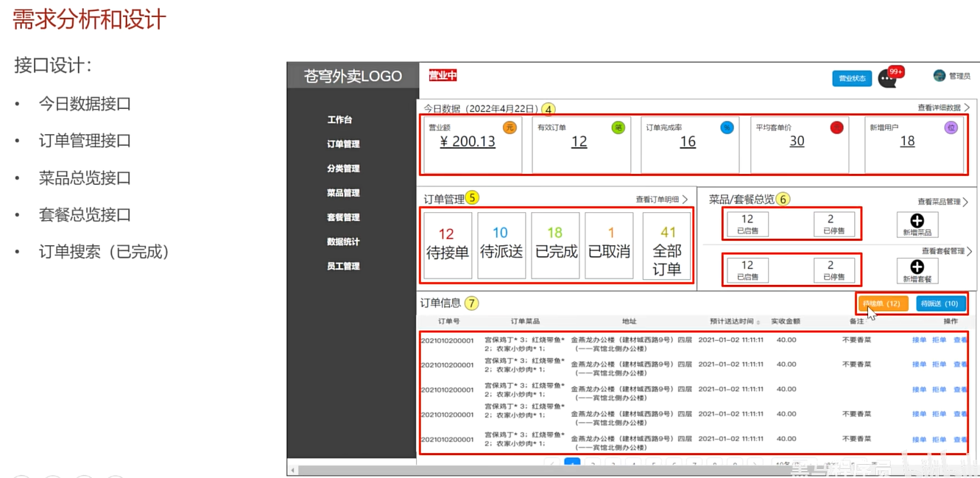
Task: Click the purple 位 icon on 新增用户 card
Action: pos(951,127)
